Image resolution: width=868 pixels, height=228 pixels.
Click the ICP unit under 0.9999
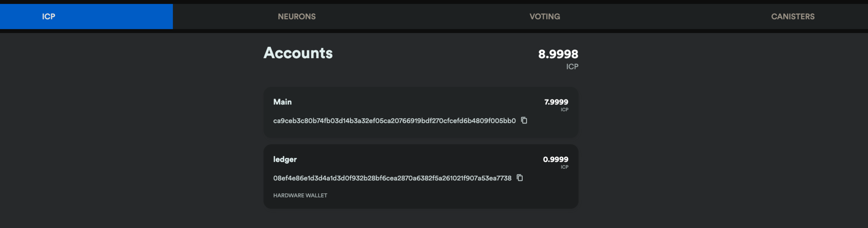pyautogui.click(x=565, y=168)
